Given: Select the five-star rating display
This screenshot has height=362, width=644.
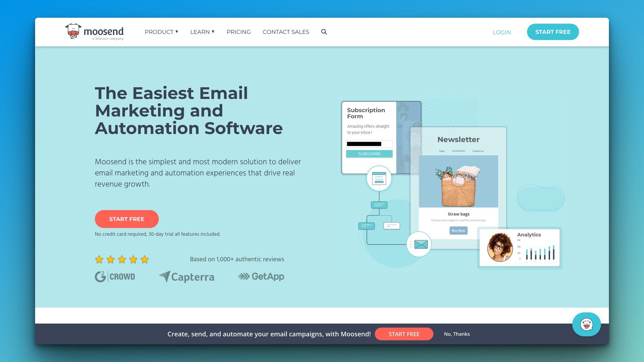Looking at the screenshot, I should (121, 259).
